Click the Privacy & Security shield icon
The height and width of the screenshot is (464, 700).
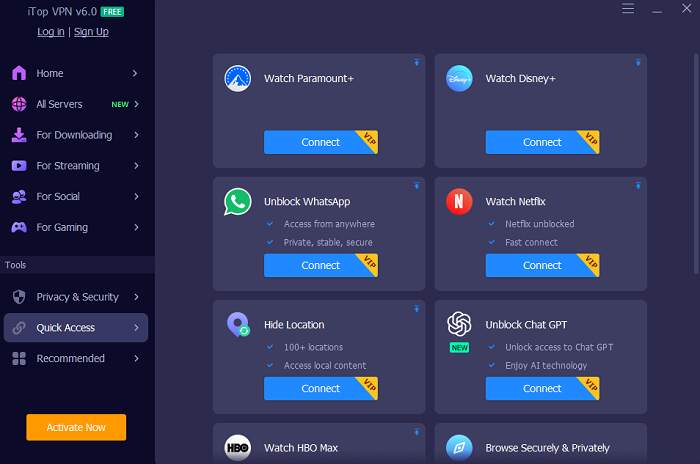19,297
